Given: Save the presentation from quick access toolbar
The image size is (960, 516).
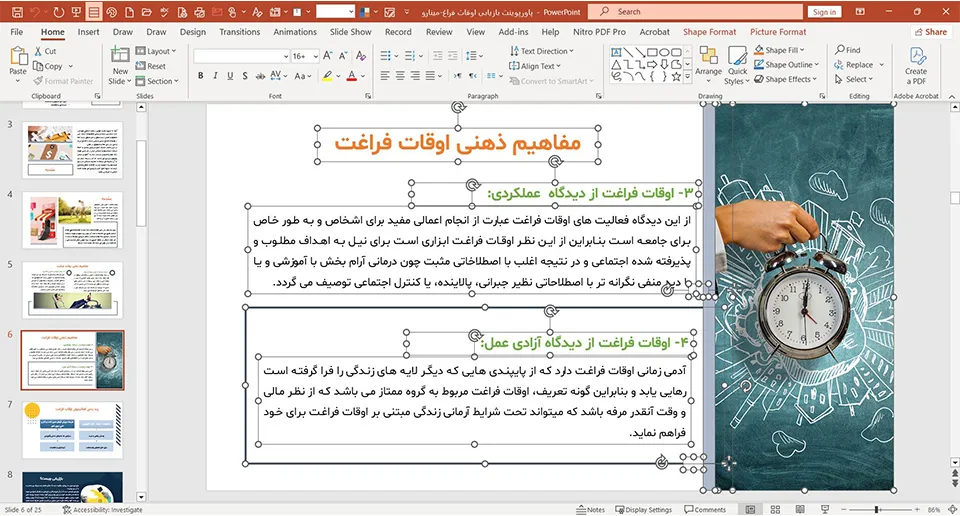Looking at the screenshot, I should point(17,12).
